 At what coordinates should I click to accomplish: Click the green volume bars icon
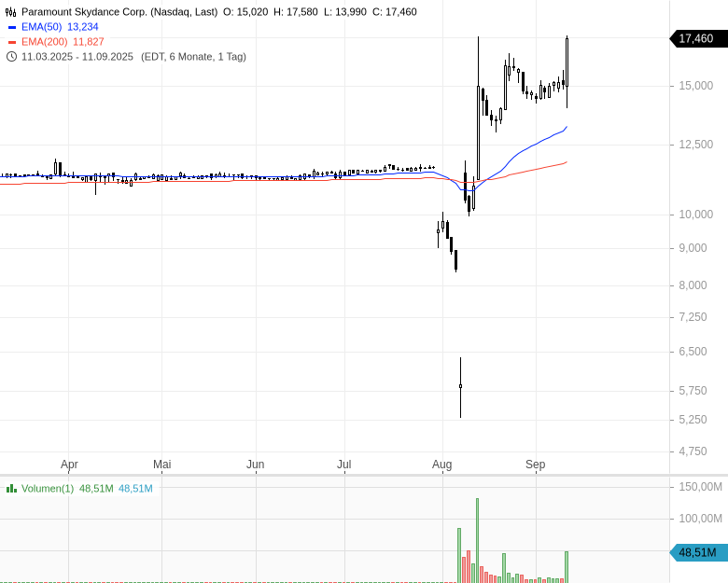click(x=11, y=488)
